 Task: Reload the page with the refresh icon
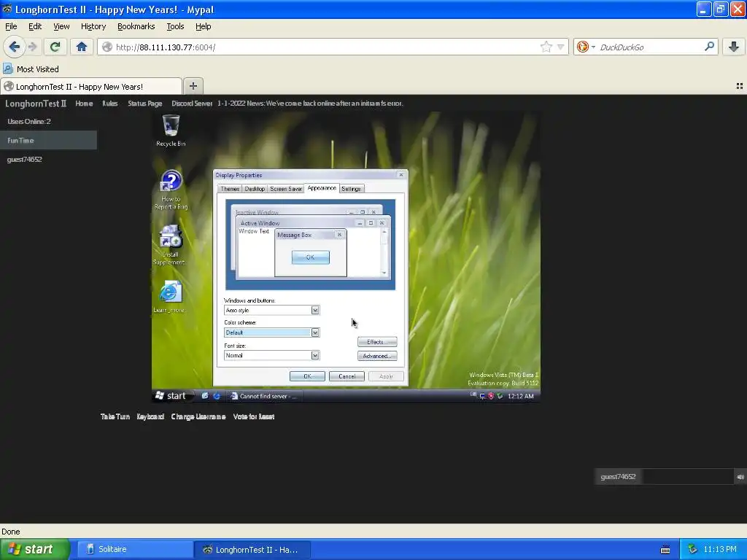pos(55,47)
